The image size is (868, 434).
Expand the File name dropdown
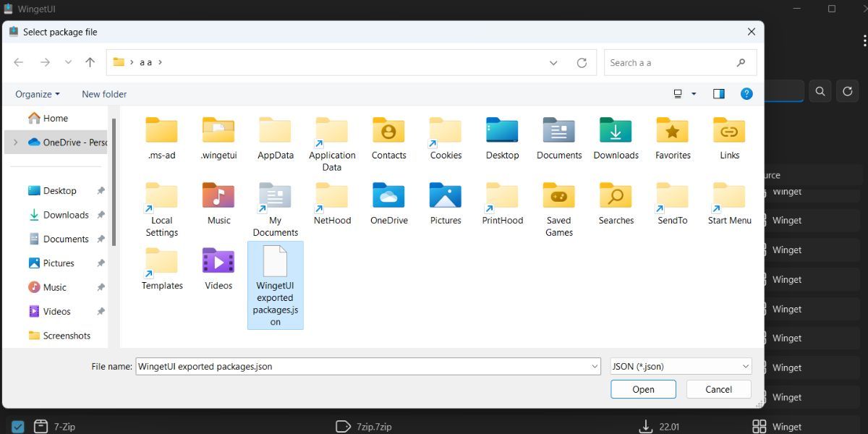tap(595, 367)
